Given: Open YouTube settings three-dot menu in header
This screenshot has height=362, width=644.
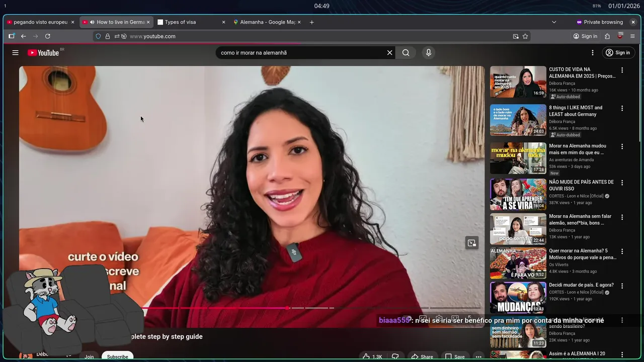Looking at the screenshot, I should [593, 53].
